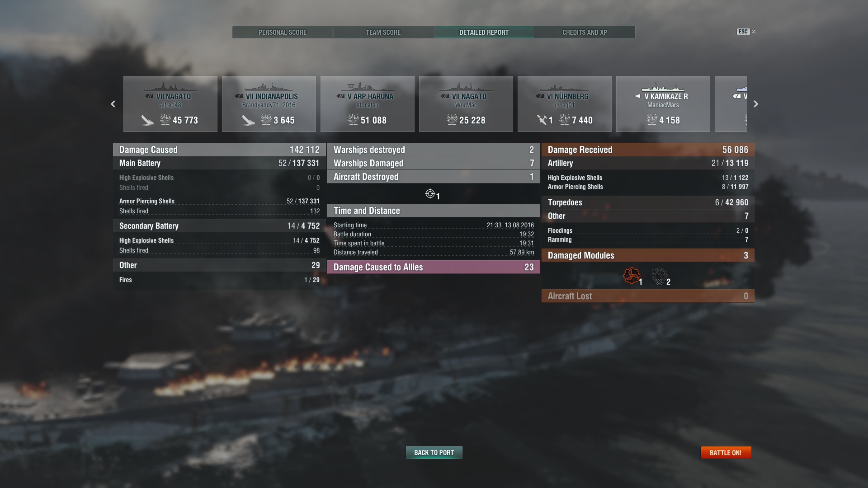Screen dimensions: 868x488
Task: Click the sunk ship icon on alfred48 card
Action: coord(148,120)
